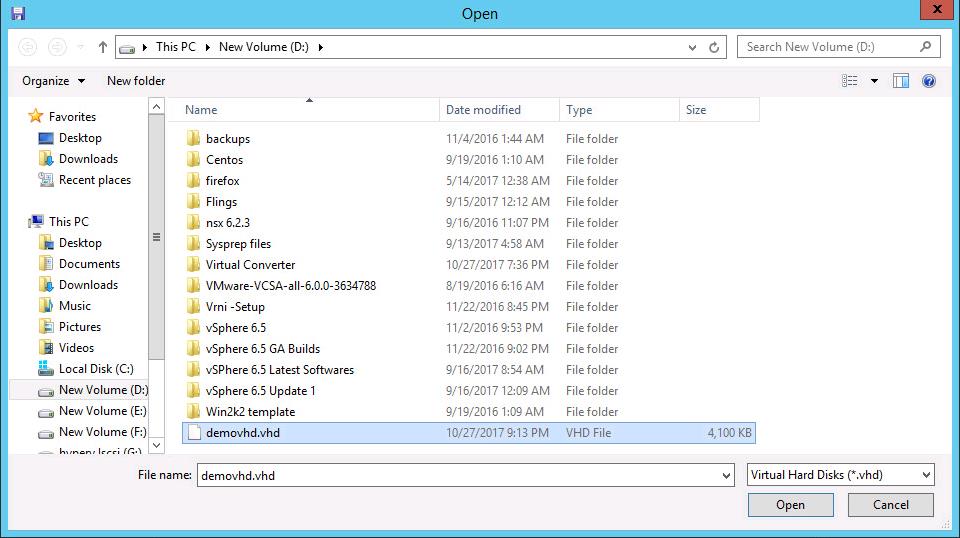The width and height of the screenshot is (960, 538).
Task: Open view options dropdown arrow
Action: click(x=874, y=81)
